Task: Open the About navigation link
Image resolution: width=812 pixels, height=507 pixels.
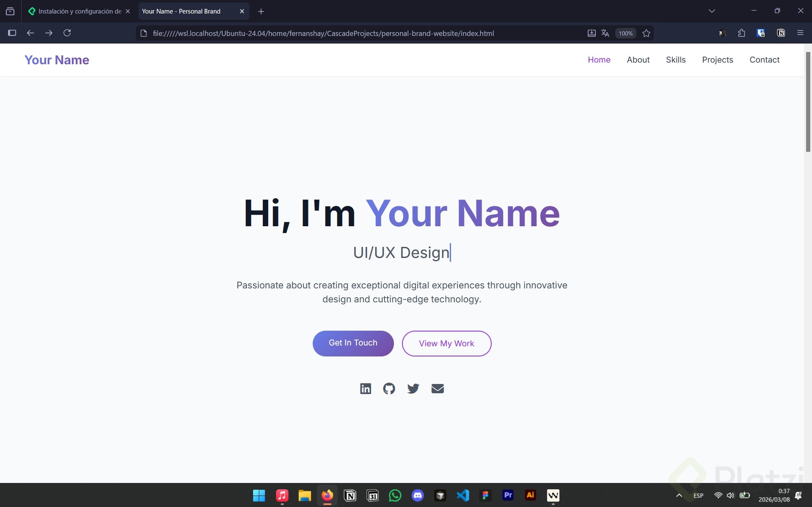Action: click(x=638, y=60)
